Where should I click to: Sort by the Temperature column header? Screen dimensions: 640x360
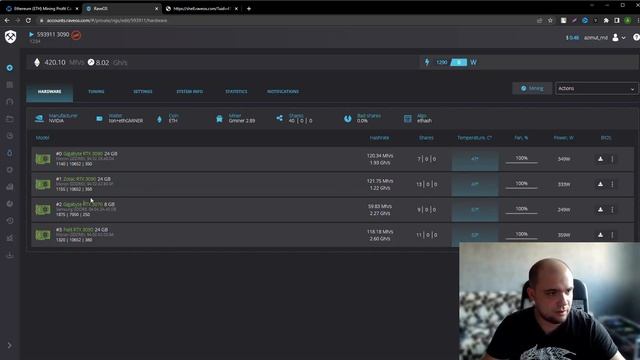(x=474, y=138)
